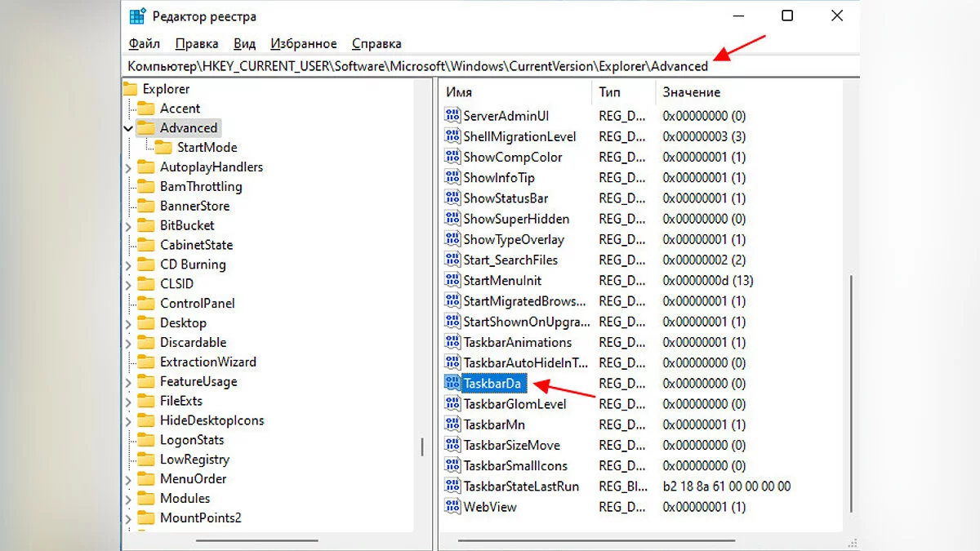Select the TaskbarMn value name

coord(494,424)
